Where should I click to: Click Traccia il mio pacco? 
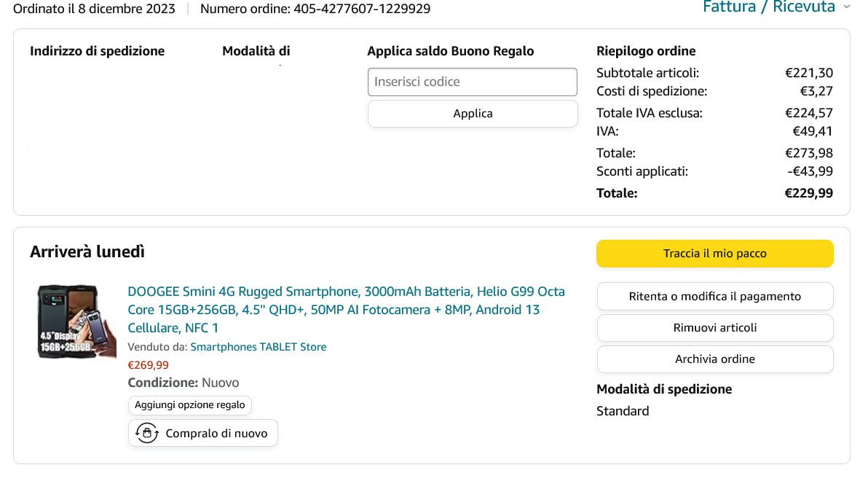[714, 254]
